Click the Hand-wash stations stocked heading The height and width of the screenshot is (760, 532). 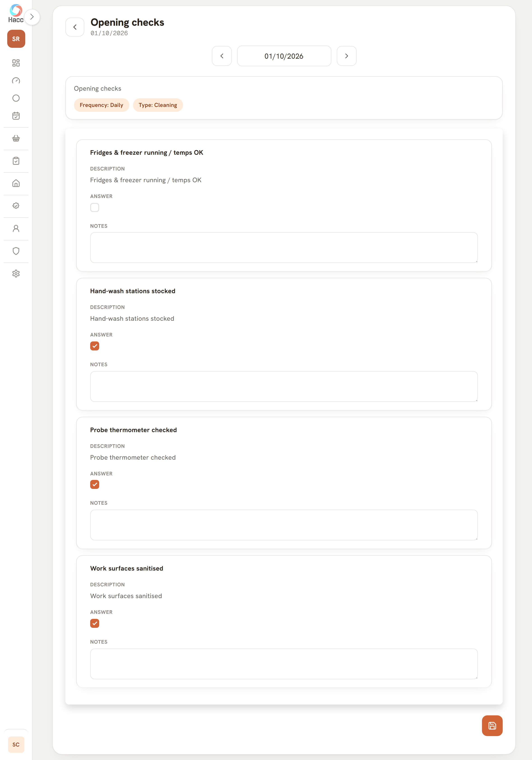pos(133,291)
